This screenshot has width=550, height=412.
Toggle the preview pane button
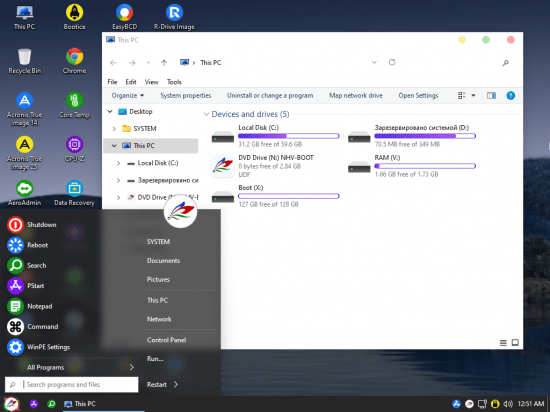[491, 95]
